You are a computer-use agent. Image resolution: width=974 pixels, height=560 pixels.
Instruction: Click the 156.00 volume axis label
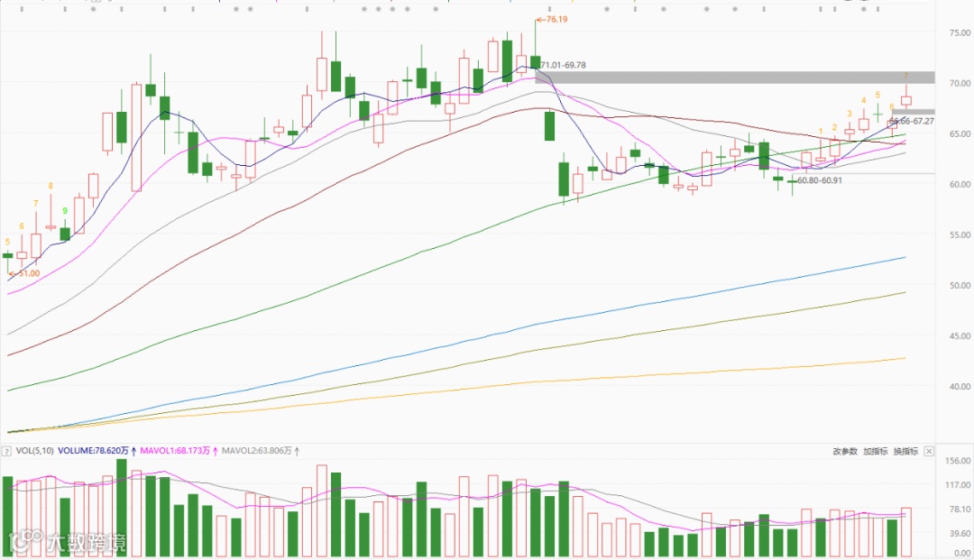tap(958, 461)
